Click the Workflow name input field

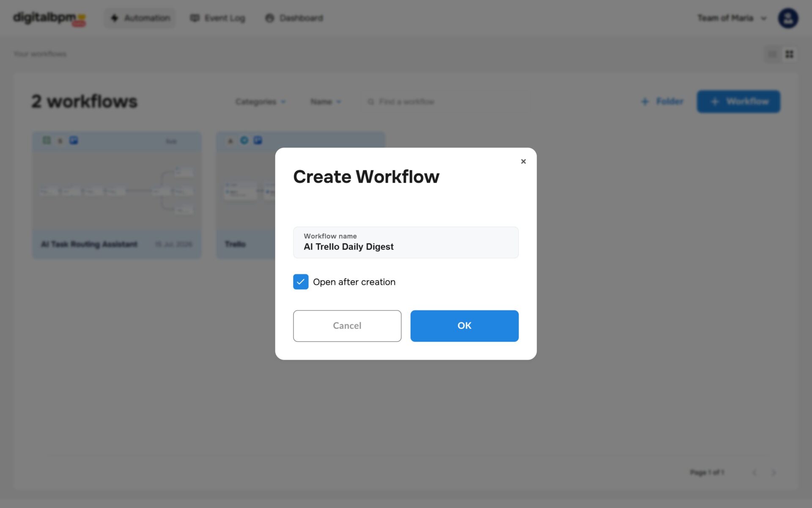406,242
